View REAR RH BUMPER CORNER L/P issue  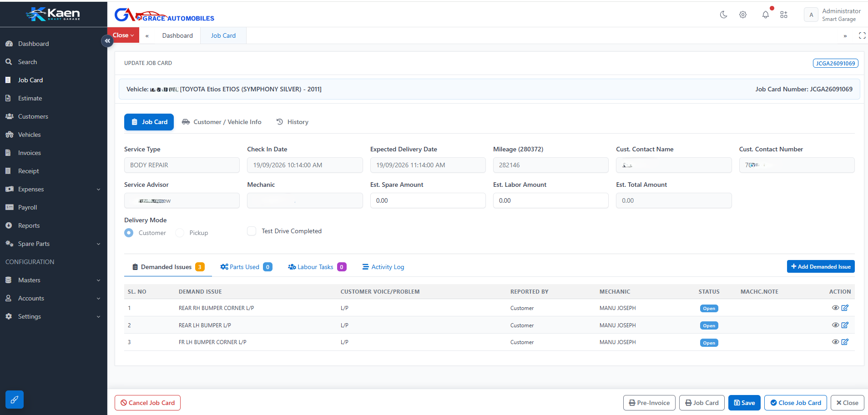[x=835, y=308]
